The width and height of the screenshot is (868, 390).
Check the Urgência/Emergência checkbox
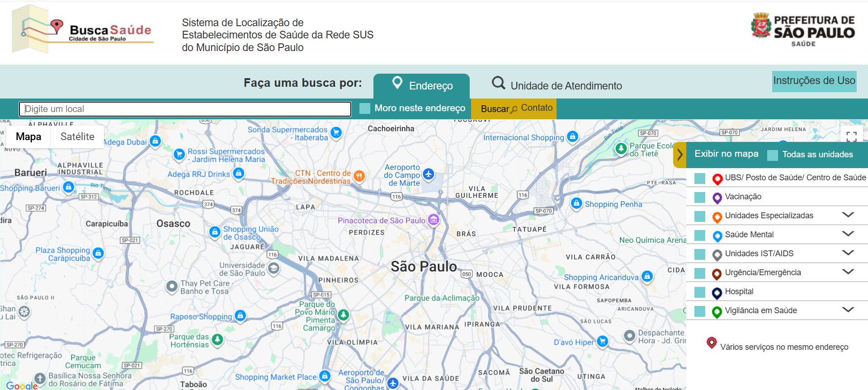(x=700, y=273)
